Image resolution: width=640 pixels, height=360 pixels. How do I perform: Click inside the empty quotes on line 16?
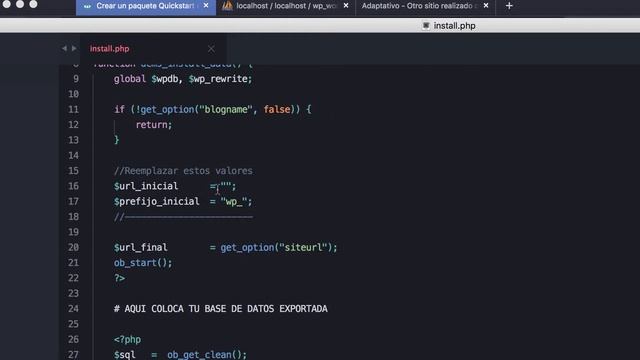[226, 186]
